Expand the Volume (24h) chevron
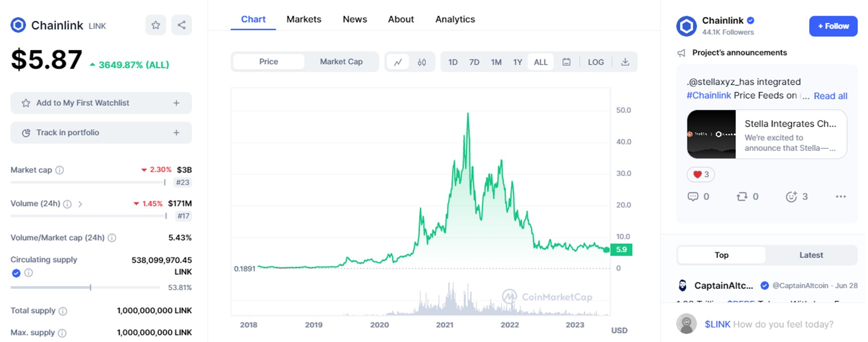 pyautogui.click(x=80, y=204)
